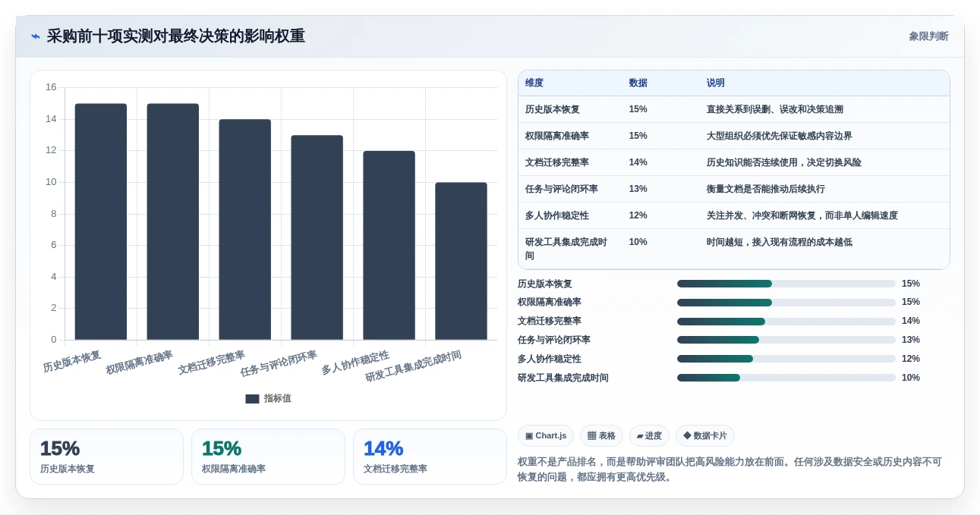Click the 维度 column header
980x515 pixels.
(534, 83)
